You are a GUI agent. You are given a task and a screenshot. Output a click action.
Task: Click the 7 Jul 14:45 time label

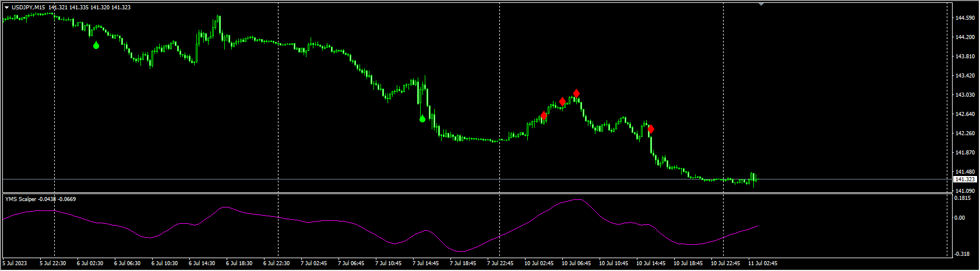pyautogui.click(x=425, y=263)
